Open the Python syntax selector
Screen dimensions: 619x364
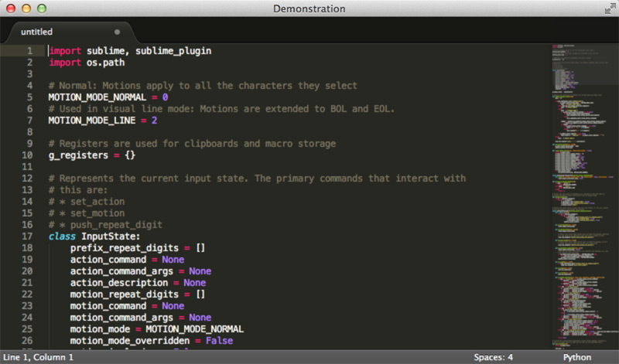click(x=576, y=357)
